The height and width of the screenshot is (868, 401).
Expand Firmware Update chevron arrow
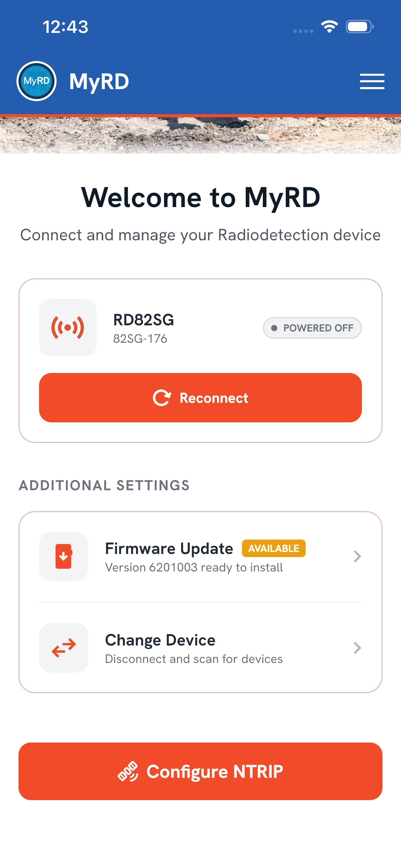[357, 556]
